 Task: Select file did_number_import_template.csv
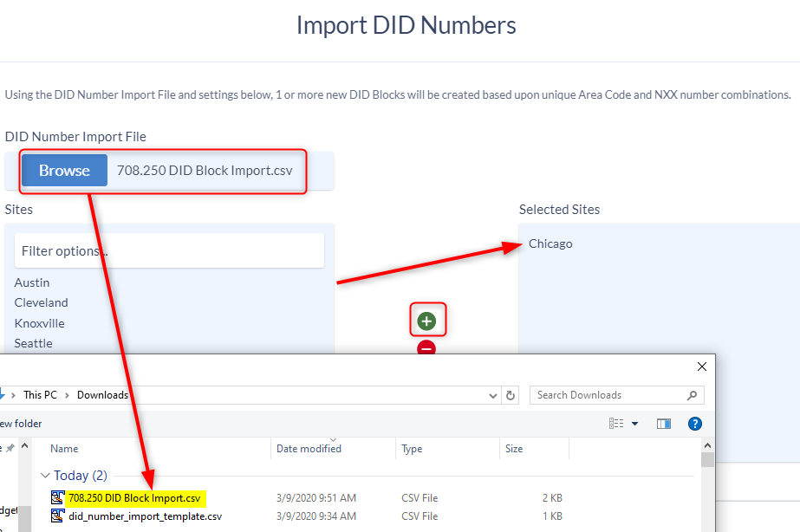click(146, 516)
